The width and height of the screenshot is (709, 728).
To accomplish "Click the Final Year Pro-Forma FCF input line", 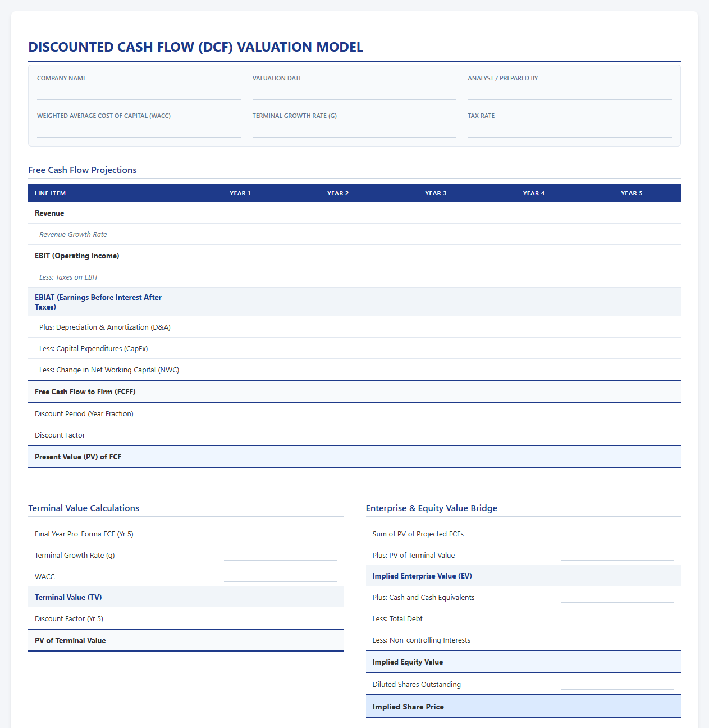I will tap(280, 534).
